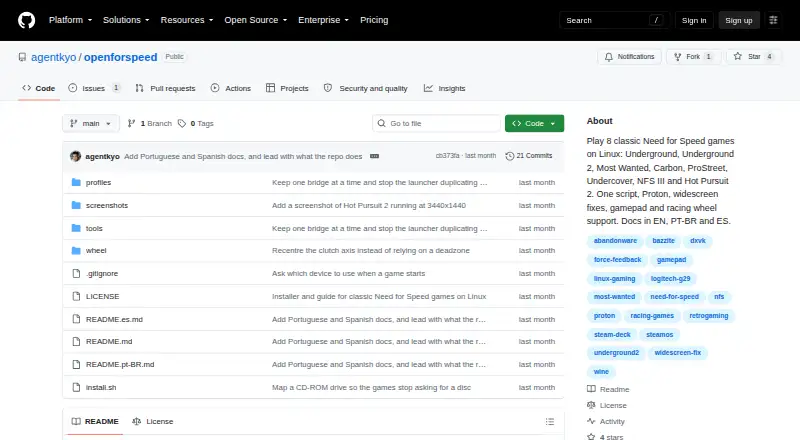Click the steam-deck topic tag
The width and height of the screenshot is (800, 440).
pyautogui.click(x=612, y=335)
